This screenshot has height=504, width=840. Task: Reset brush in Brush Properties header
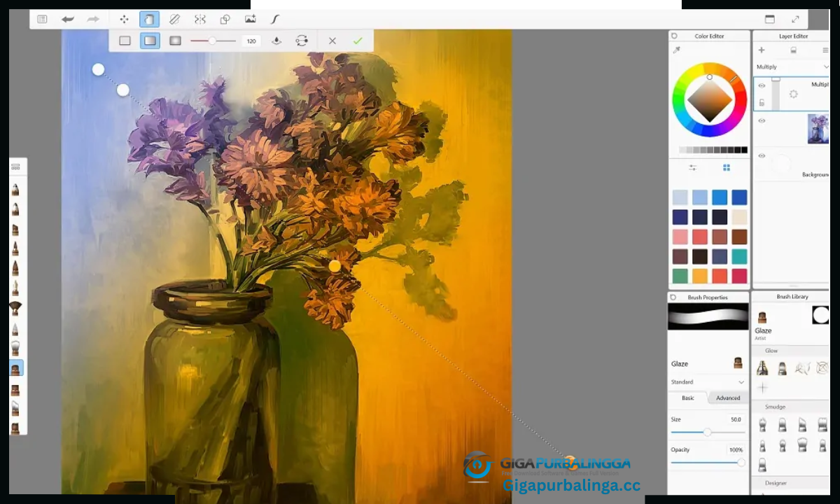point(673,297)
